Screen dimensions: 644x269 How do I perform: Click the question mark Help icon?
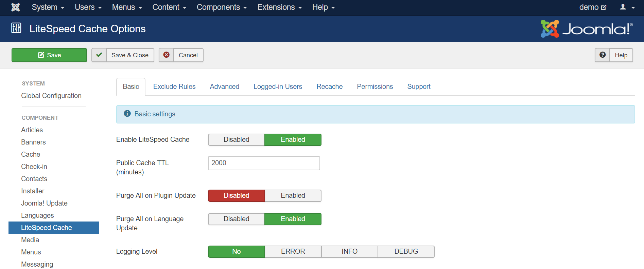(603, 55)
